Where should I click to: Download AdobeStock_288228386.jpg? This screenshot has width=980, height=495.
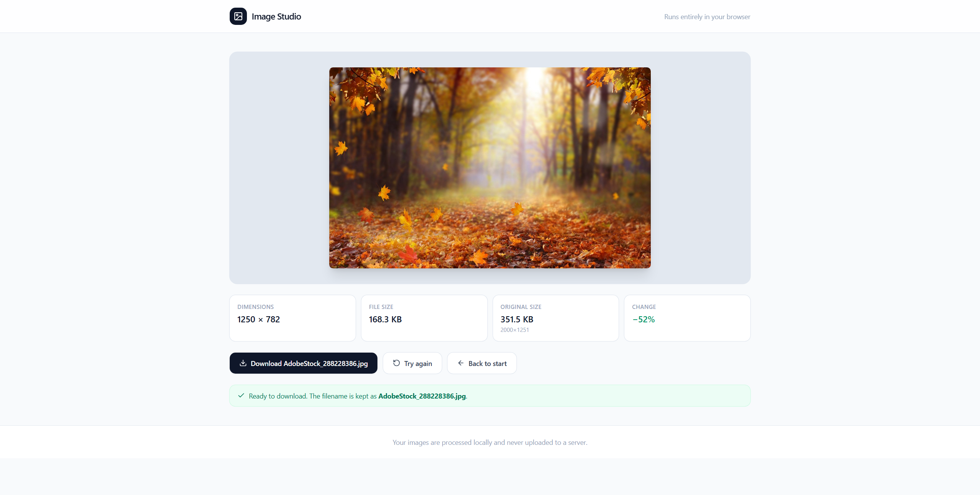click(x=303, y=363)
